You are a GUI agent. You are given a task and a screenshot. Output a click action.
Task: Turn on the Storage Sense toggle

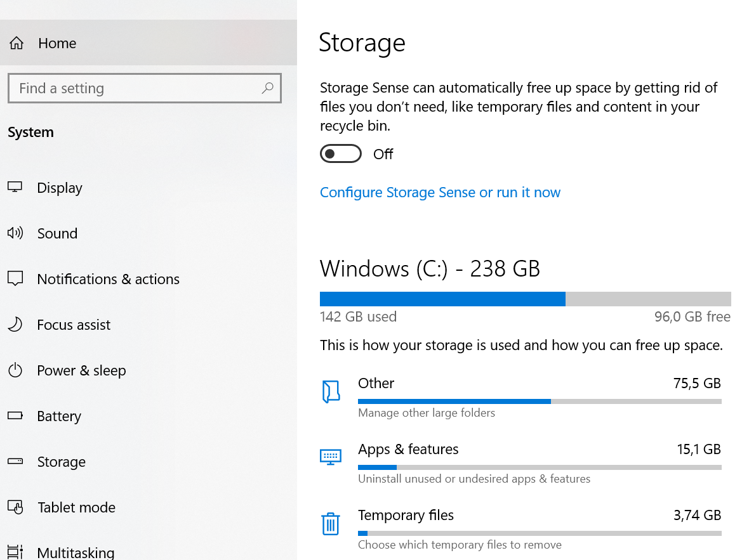click(341, 153)
